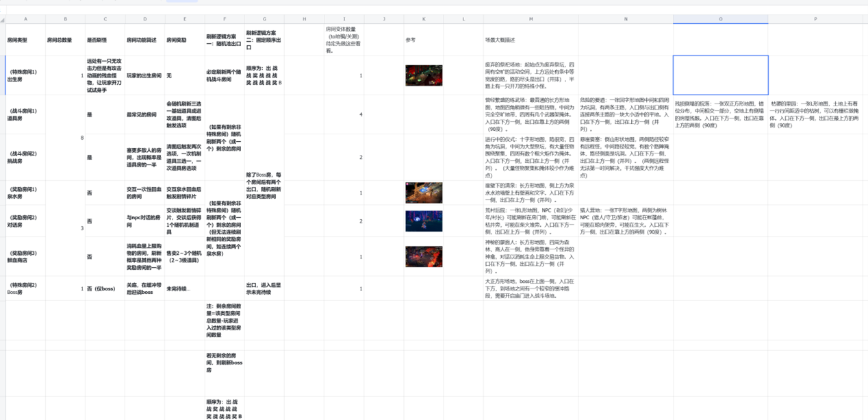868x420 pixels.
Task: Select the 泉水房 reference screenshot thumbnail
Action: point(423,193)
